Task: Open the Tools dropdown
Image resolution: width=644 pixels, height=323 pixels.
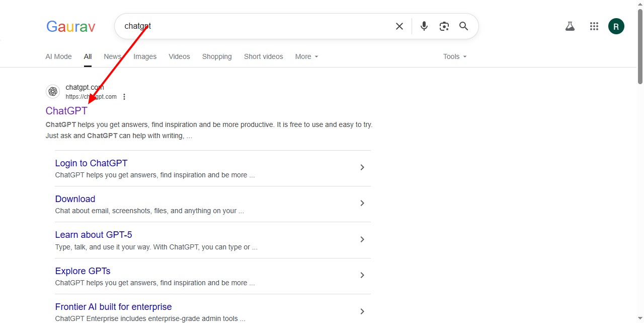Action: [453, 56]
